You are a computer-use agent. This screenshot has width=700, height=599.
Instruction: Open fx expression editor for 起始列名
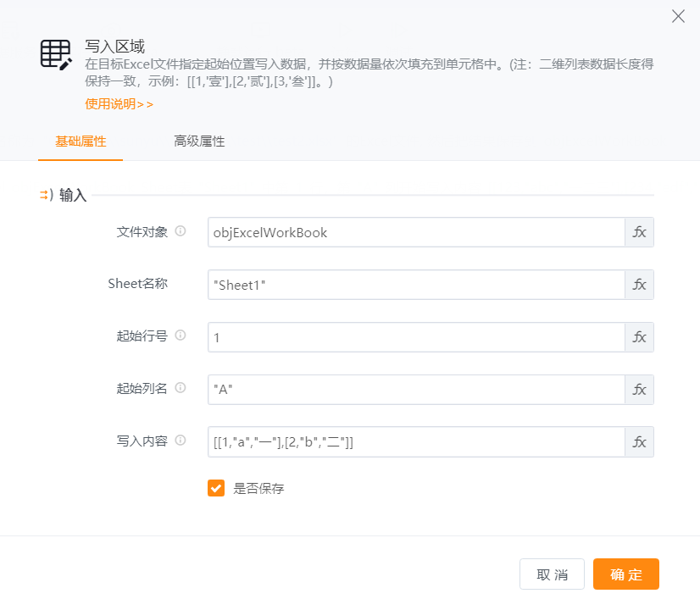639,390
